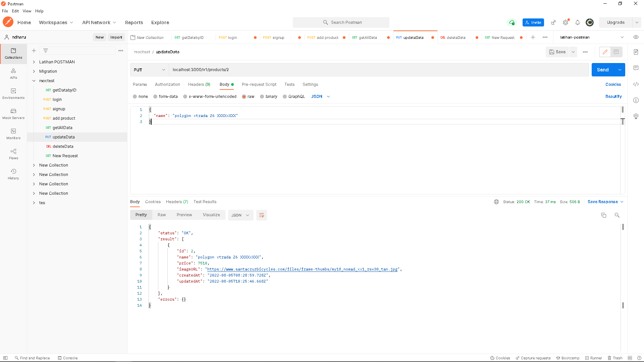Open the request documentation icon

pos(636,52)
